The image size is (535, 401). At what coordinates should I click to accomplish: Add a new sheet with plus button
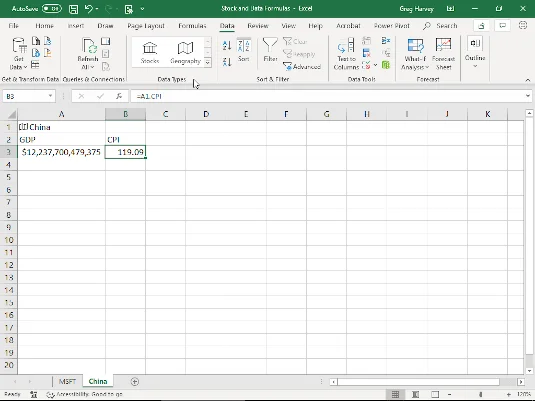pyautogui.click(x=135, y=382)
